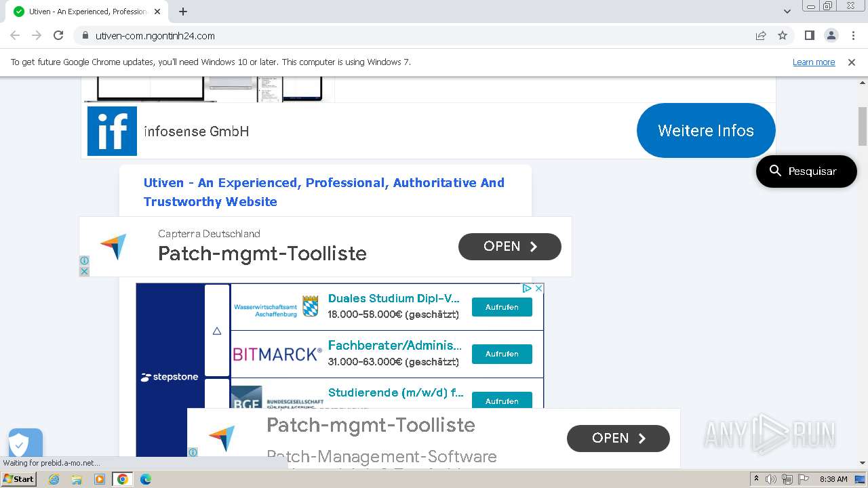
Task: Dismiss the Chrome update notification bar
Action: (x=852, y=62)
